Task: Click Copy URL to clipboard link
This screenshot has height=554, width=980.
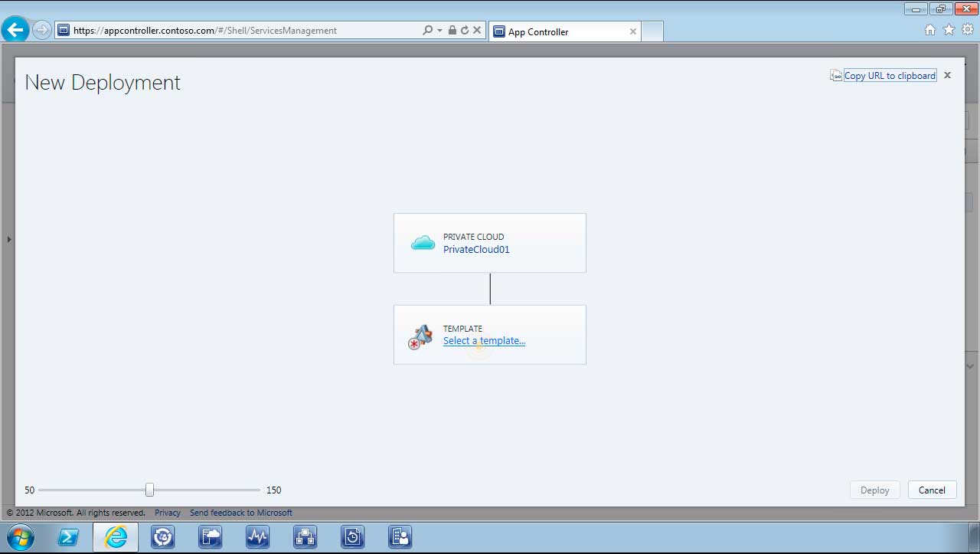Action: tap(890, 76)
